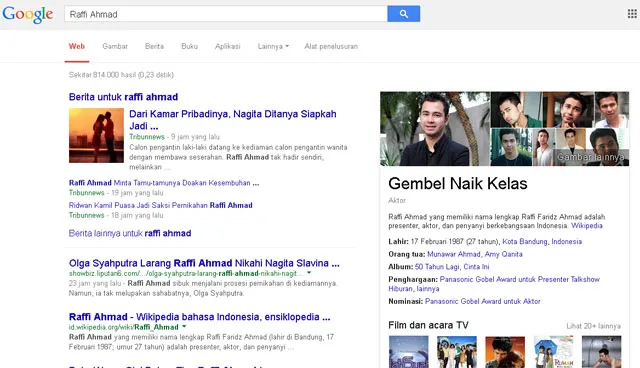
Task: Click the fourth film thumbnail with umbrella
Action: tap(553, 352)
